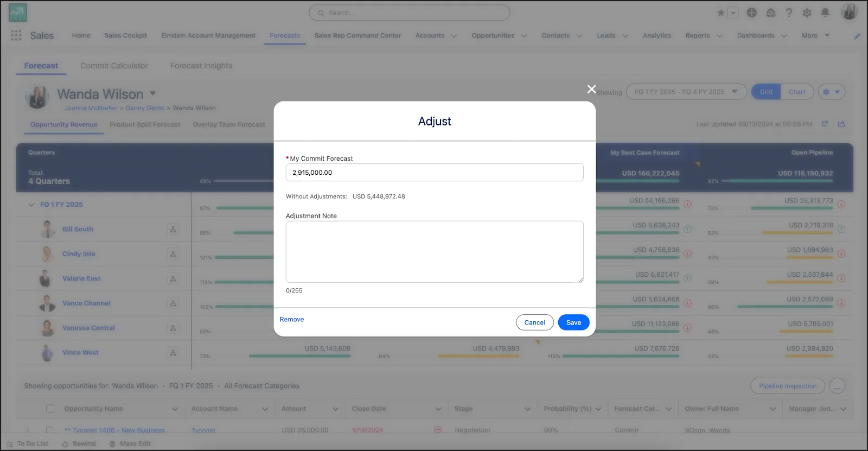Switch to Commit Calculator tab

click(114, 66)
